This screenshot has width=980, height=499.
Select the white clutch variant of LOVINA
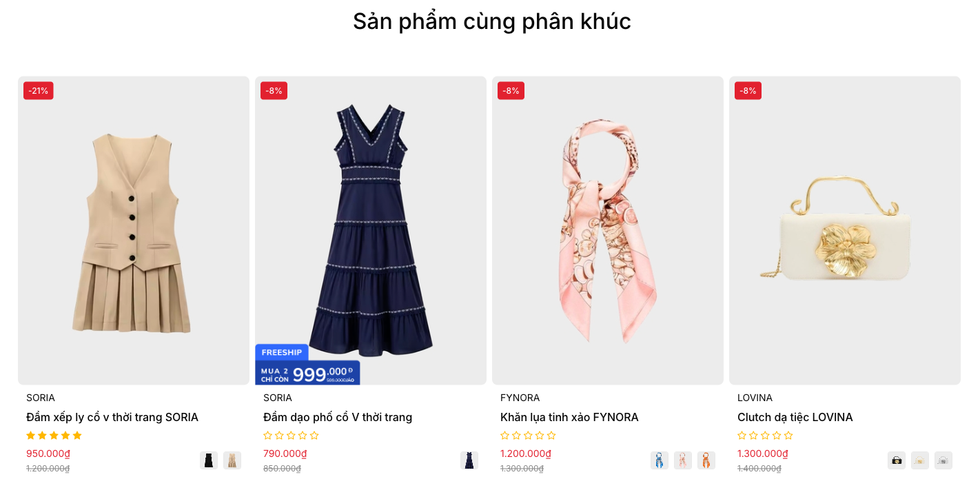tap(943, 460)
